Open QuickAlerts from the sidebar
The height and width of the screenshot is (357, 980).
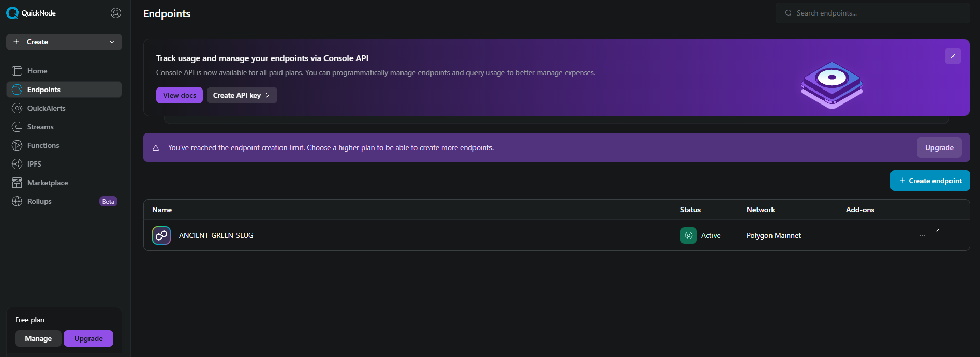pyautogui.click(x=46, y=108)
